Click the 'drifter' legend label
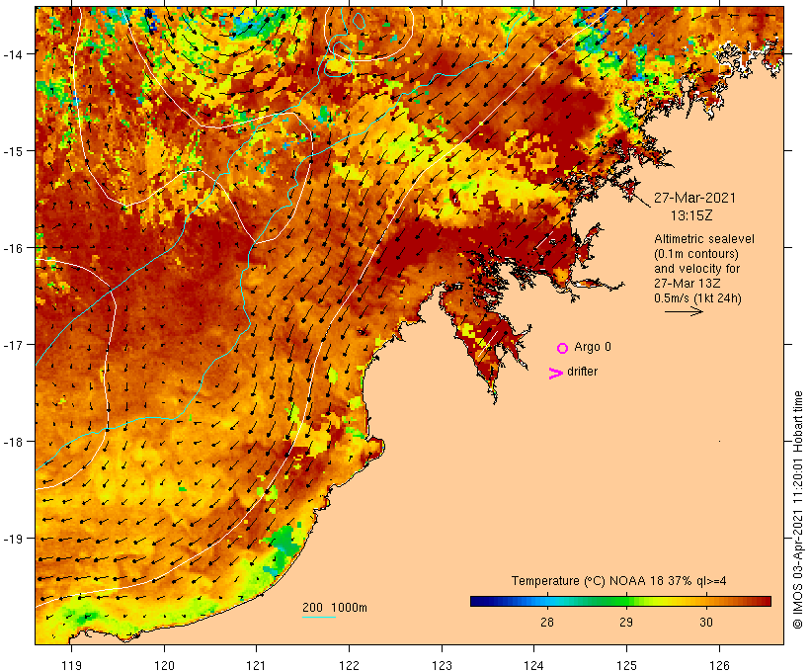Screen dimensions: 810x672 tap(582, 372)
